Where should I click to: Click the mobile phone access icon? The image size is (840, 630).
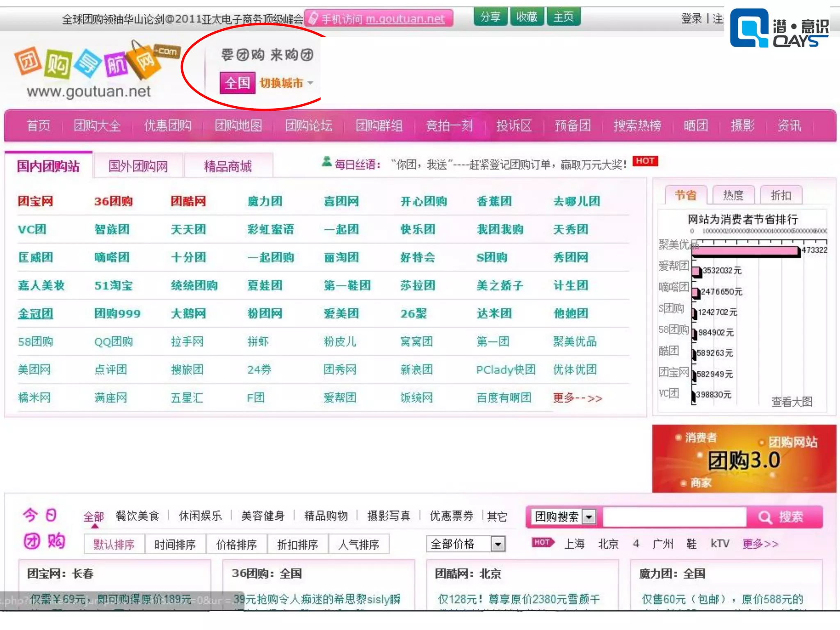tap(313, 18)
